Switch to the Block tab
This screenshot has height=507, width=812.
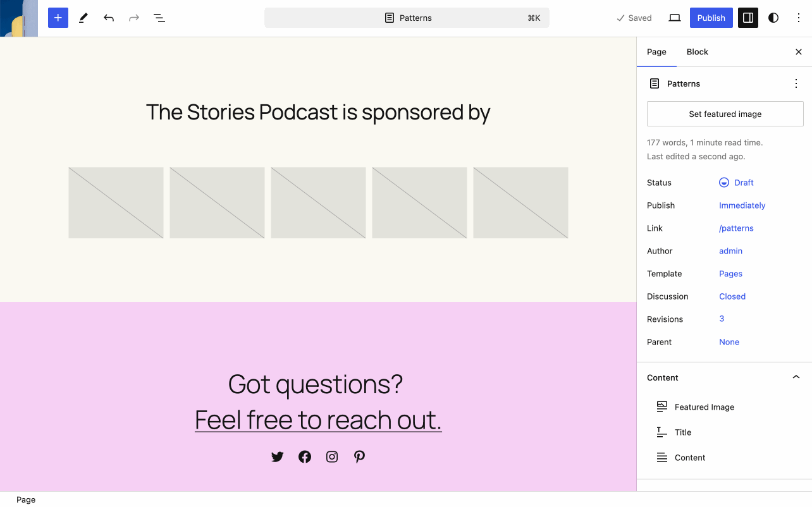[x=697, y=52]
